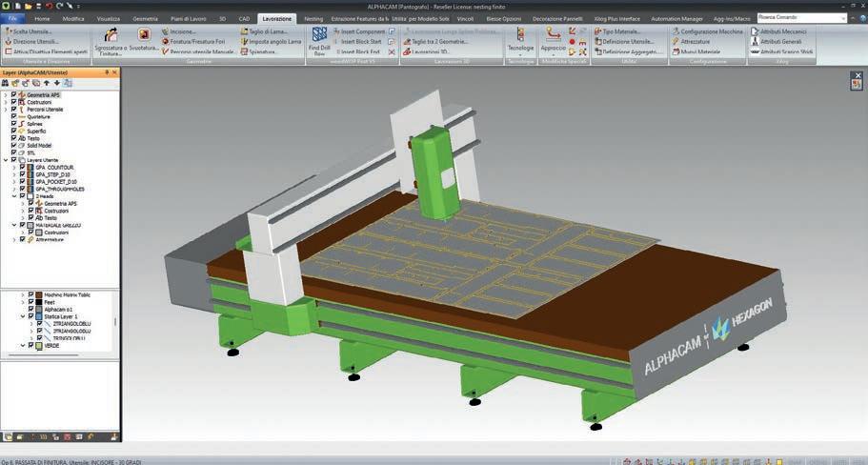This screenshot has width=868, height=465.
Task: Click open folder icon in quick access
Action: [x=29, y=6]
